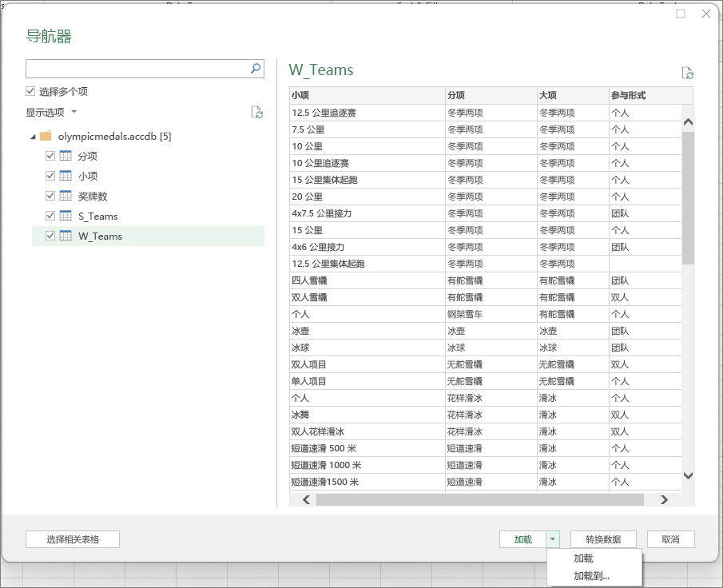Refresh the navigator tree list
The height and width of the screenshot is (588, 723).
[x=256, y=112]
